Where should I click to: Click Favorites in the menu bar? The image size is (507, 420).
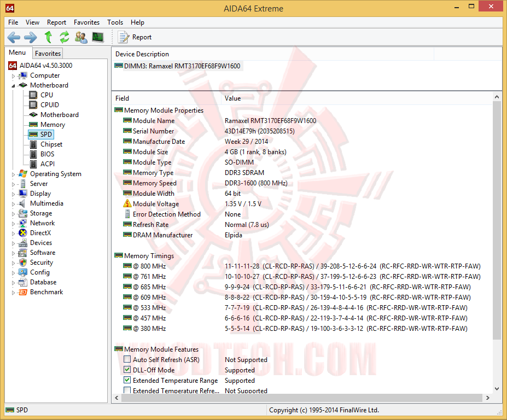click(x=86, y=22)
